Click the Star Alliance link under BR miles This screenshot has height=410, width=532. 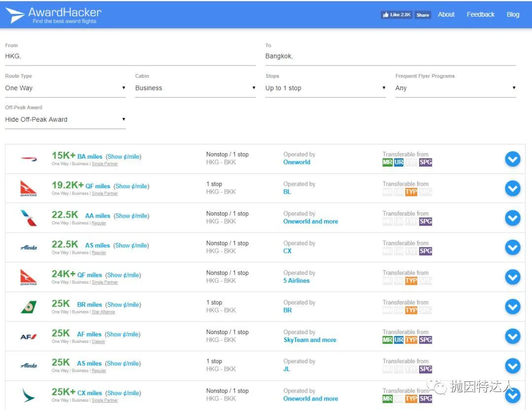pos(103,312)
